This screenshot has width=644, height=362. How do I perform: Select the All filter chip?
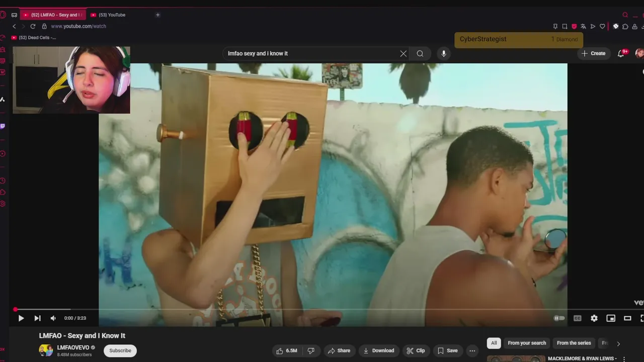click(494, 343)
